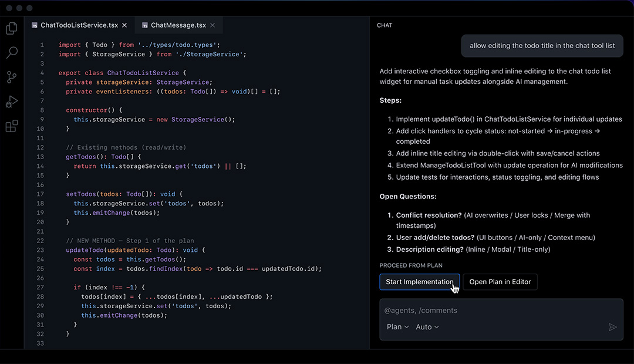Image resolution: width=634 pixels, height=364 pixels.
Task: Click 'export class ChatTodoListService' line
Action: tap(122, 73)
